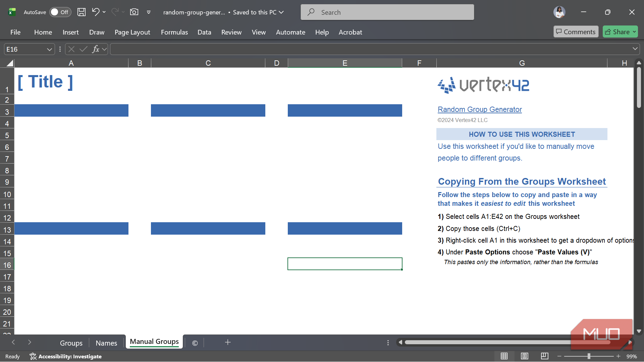Expand the formula bar chevron
644x362 pixels.
click(635, 49)
